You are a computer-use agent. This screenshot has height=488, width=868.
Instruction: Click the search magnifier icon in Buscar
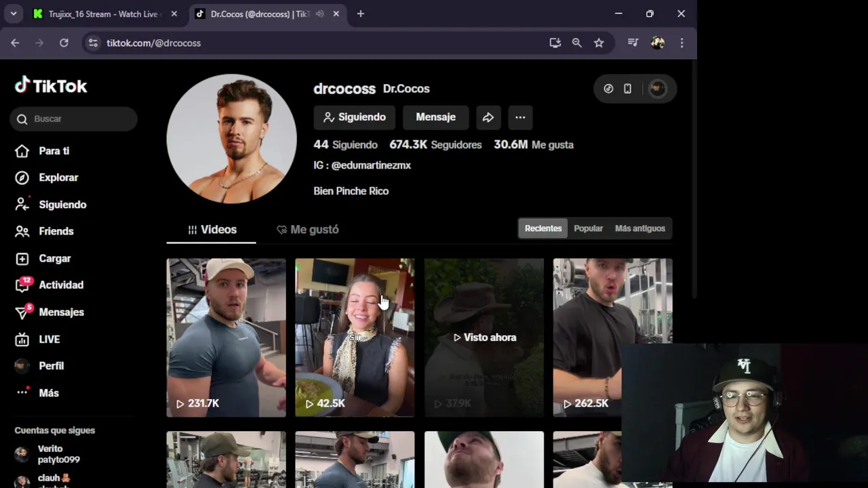pyautogui.click(x=22, y=119)
